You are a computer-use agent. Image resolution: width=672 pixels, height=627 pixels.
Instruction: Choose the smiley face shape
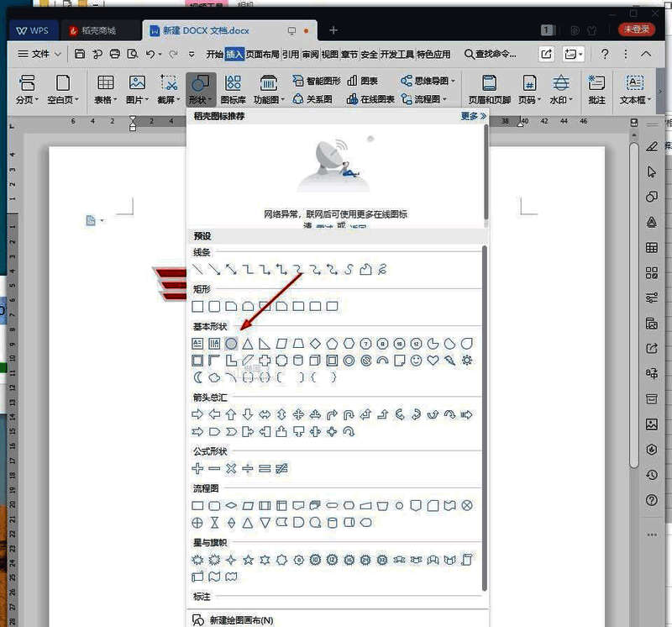pos(417,361)
